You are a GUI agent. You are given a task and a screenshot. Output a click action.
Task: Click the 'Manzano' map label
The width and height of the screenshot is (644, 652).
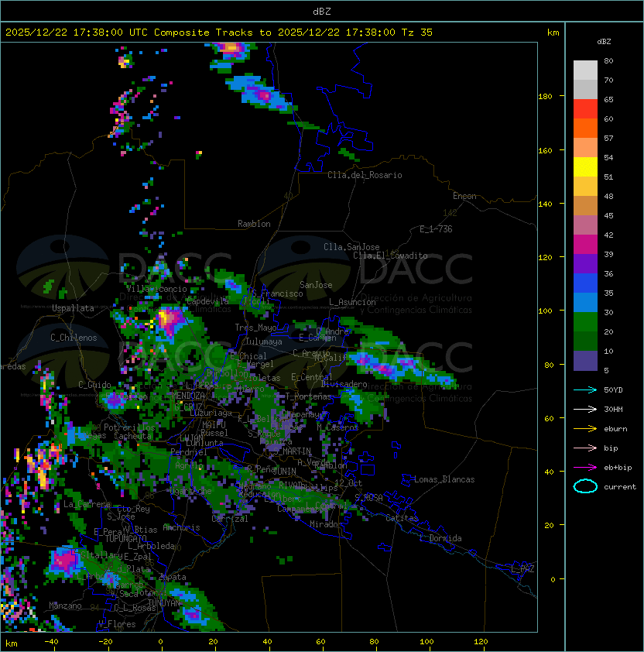[x=65, y=606]
